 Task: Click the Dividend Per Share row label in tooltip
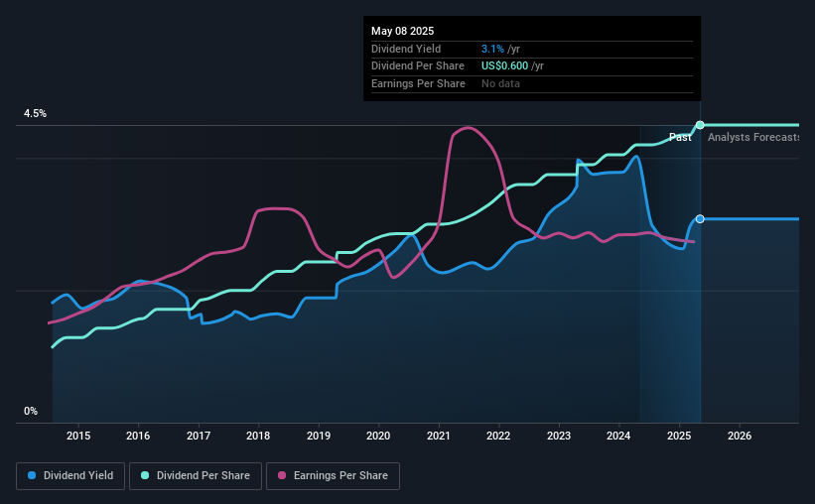click(x=418, y=66)
